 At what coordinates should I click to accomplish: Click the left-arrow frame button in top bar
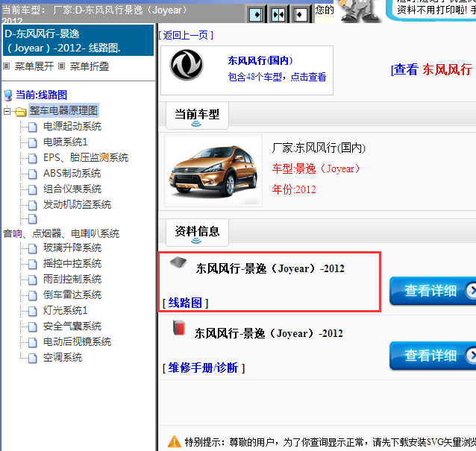300,14
